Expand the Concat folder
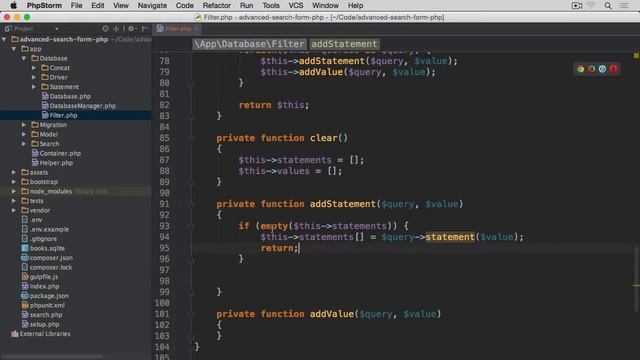The height and width of the screenshot is (360, 640). pyautogui.click(x=34, y=68)
